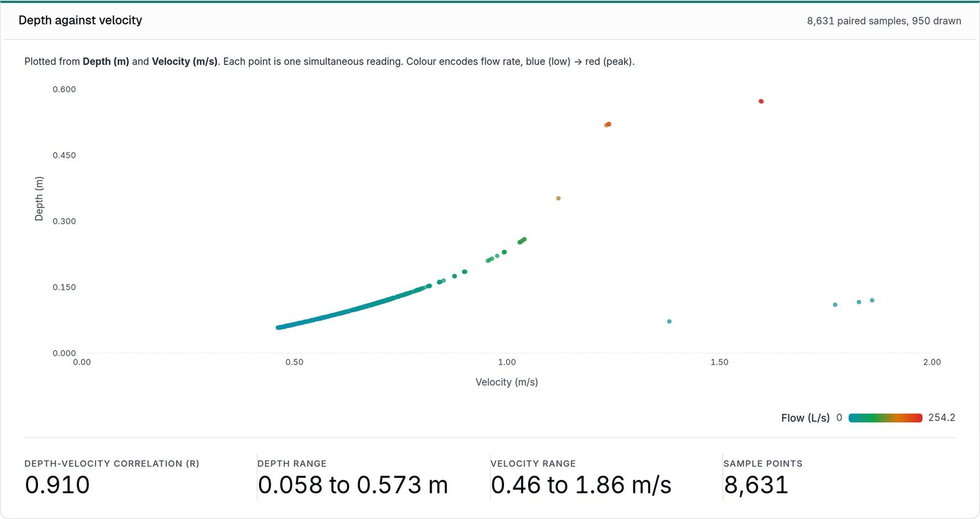Click the "Flow (L/s)" legend label

805,418
